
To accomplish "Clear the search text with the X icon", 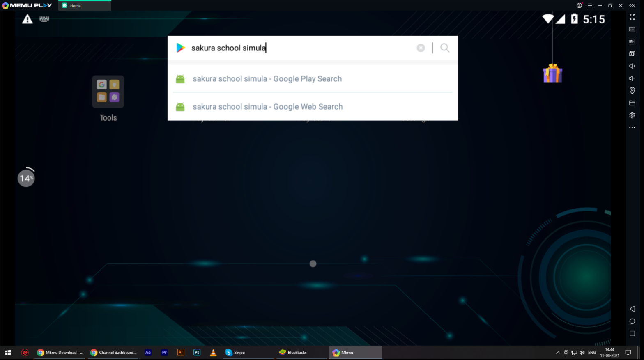I will click(x=421, y=48).
